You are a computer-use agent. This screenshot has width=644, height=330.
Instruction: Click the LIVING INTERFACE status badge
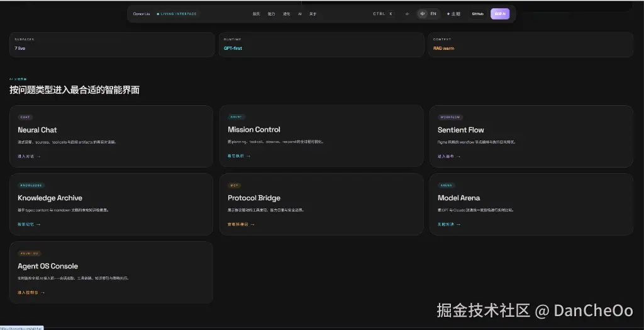(x=177, y=14)
